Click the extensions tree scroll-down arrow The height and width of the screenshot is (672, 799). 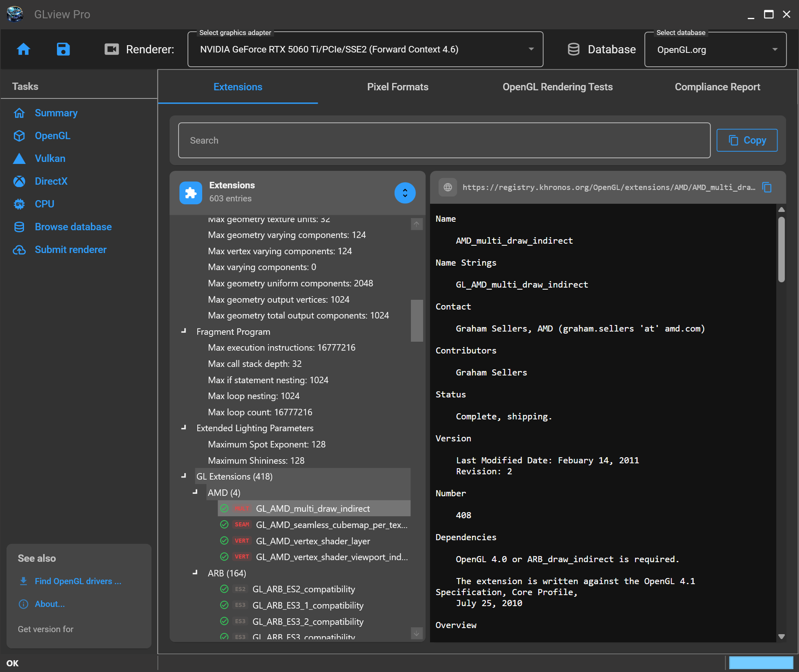417,633
